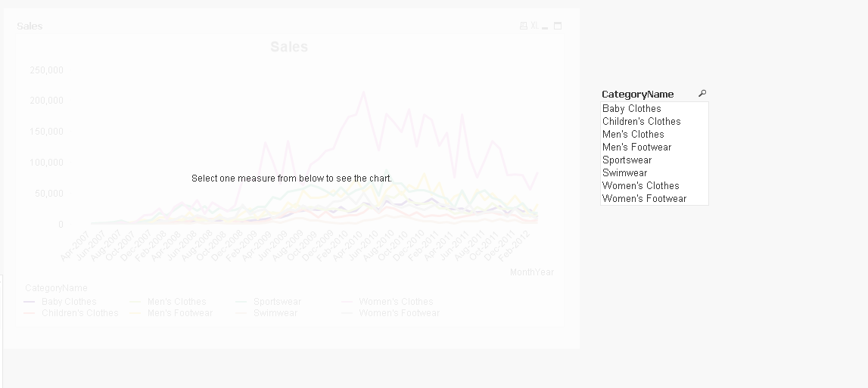Select Women's Clothes in the list box
The image size is (868, 388).
pos(641,185)
